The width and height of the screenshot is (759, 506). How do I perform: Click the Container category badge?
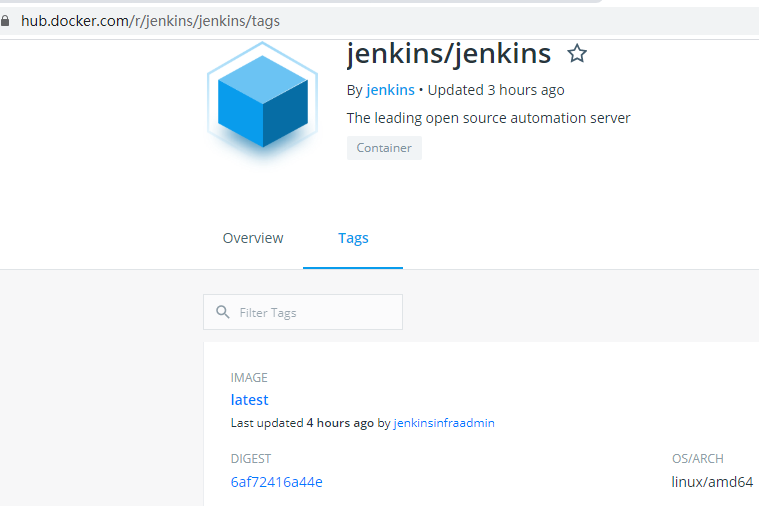click(x=384, y=148)
